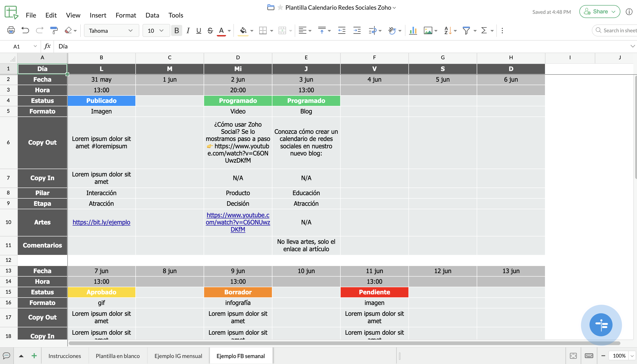Viewport: 637px width, 364px height.
Task: Toggle Italic formatting
Action: point(188,30)
